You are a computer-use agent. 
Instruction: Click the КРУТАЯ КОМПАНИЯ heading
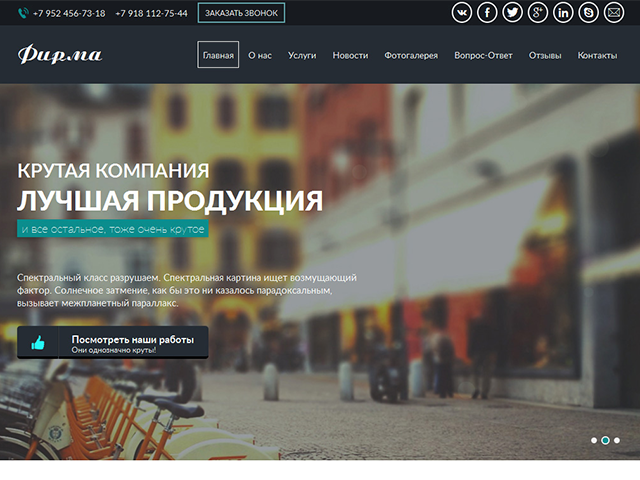point(113,171)
